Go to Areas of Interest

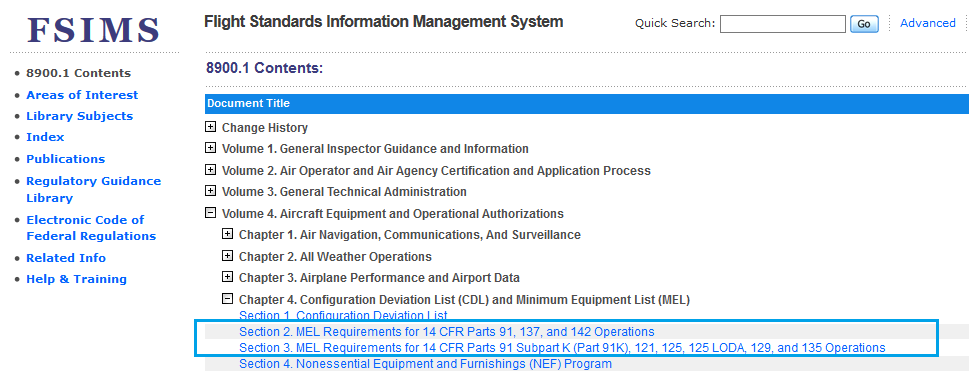coord(82,95)
